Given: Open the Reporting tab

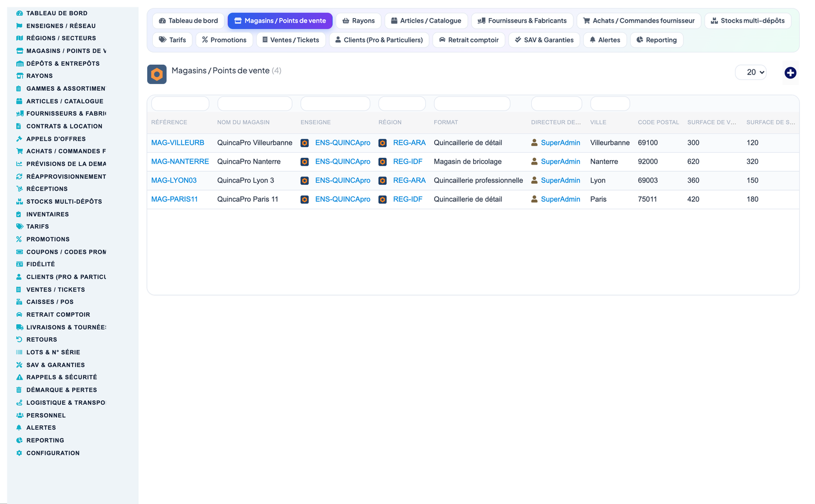Looking at the screenshot, I should (657, 40).
